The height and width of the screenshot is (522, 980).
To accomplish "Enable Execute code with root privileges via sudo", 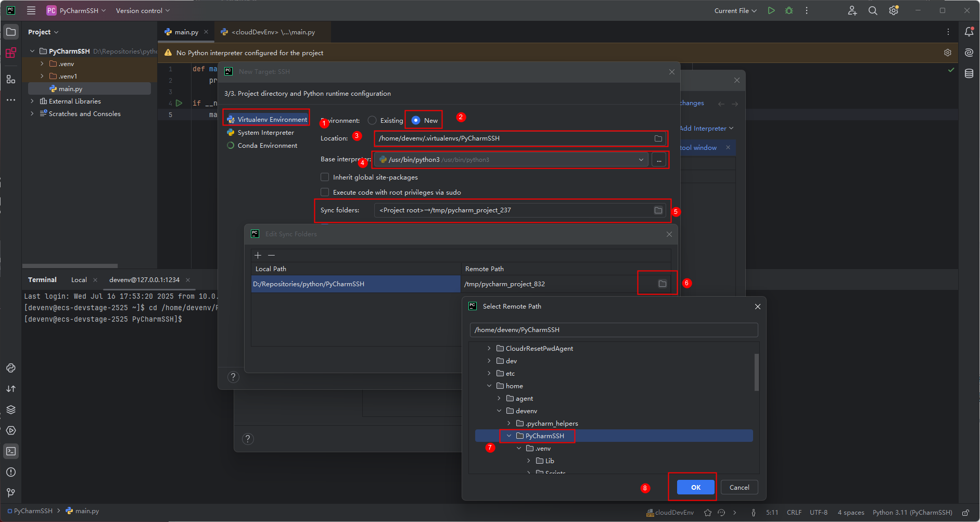I will [x=324, y=192].
